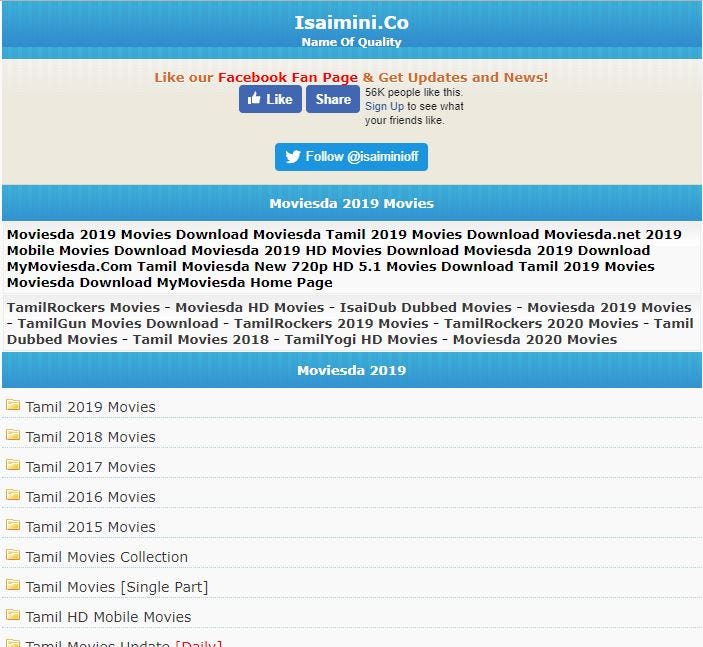Screen dimensions: 703x647
Task: Click the thumbs-up icon on Like button
Action: click(254, 98)
